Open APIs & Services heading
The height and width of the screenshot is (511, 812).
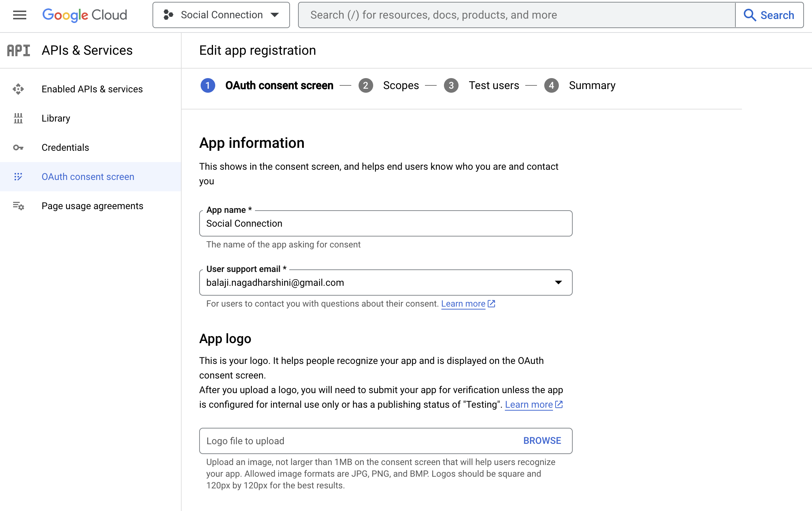(87, 50)
